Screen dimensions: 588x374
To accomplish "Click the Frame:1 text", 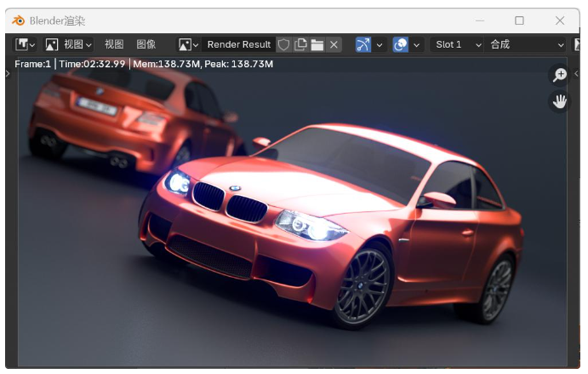I will coord(32,64).
